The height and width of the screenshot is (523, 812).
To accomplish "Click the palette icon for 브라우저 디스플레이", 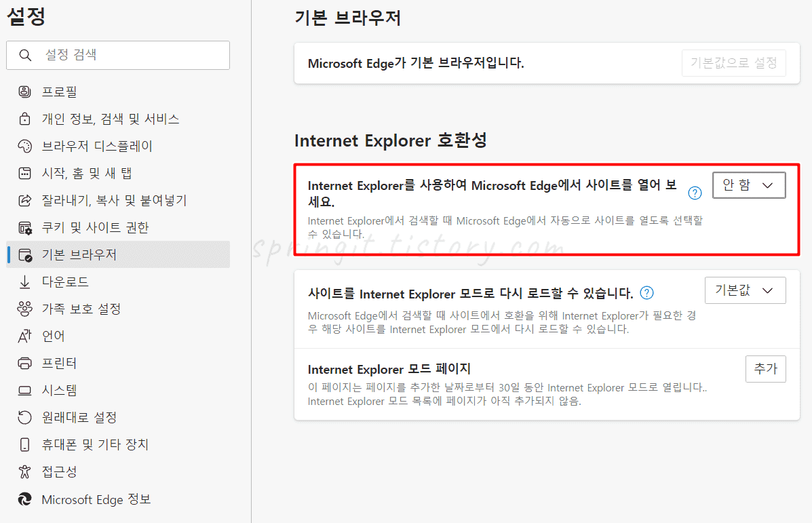I will 24,146.
